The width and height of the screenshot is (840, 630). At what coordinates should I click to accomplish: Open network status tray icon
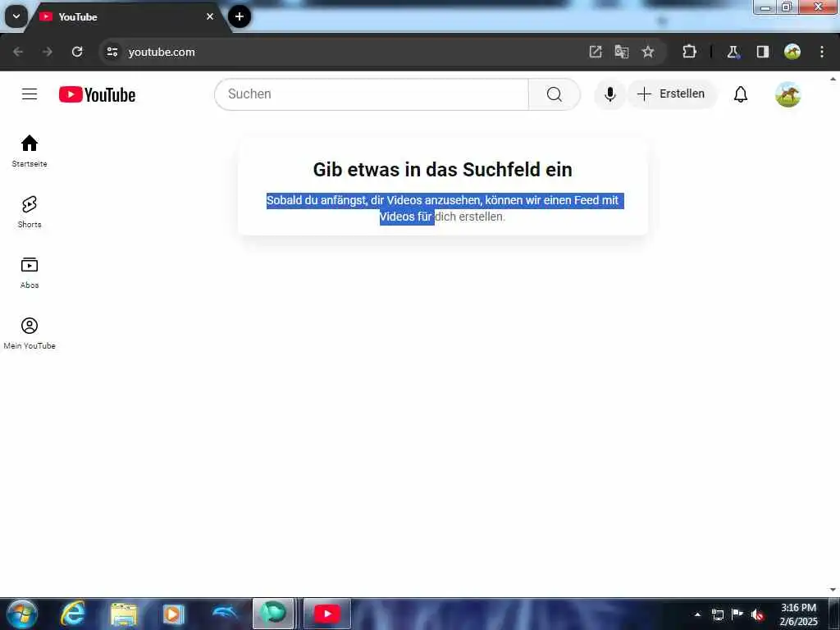(x=717, y=614)
